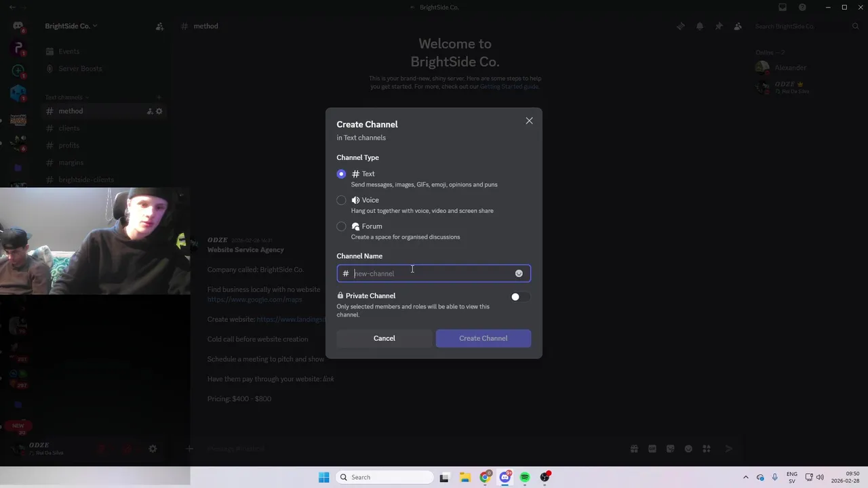The image size is (868, 488).
Task: Open GIF picker in message bar
Action: (x=652, y=449)
